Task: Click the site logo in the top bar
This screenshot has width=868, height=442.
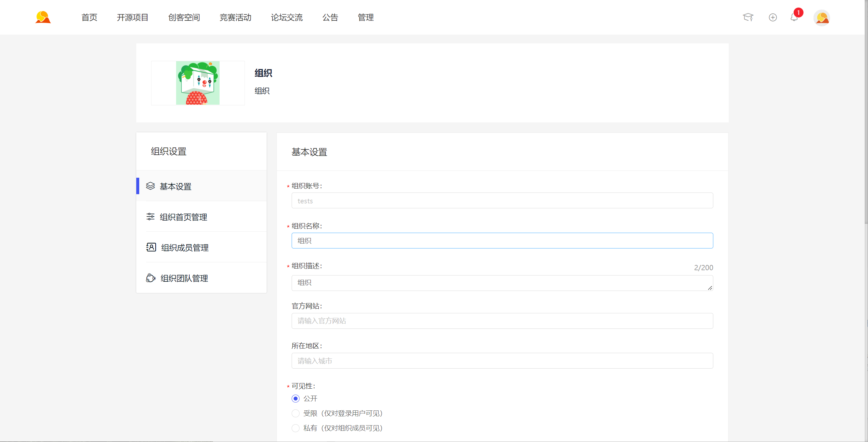Action: [43, 17]
